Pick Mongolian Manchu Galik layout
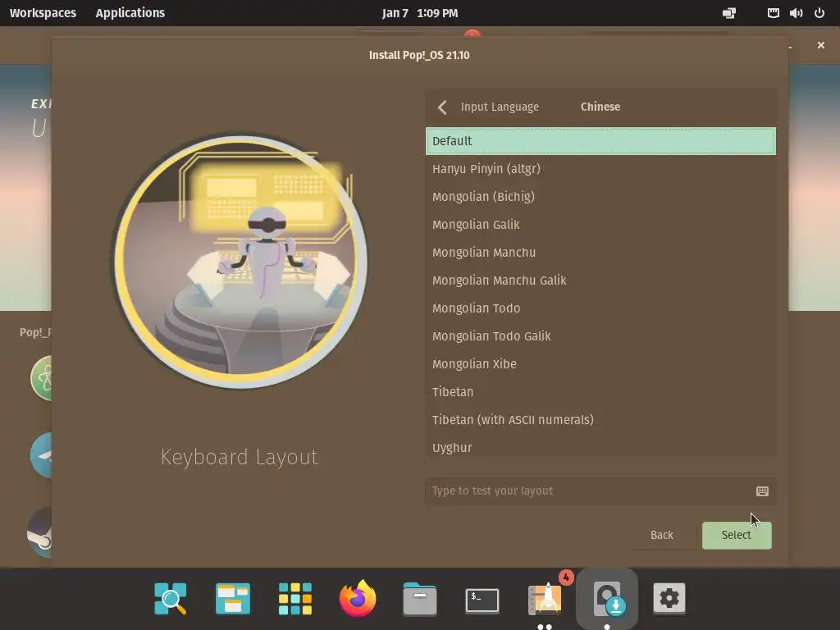The image size is (840, 630). pyautogui.click(x=600, y=281)
